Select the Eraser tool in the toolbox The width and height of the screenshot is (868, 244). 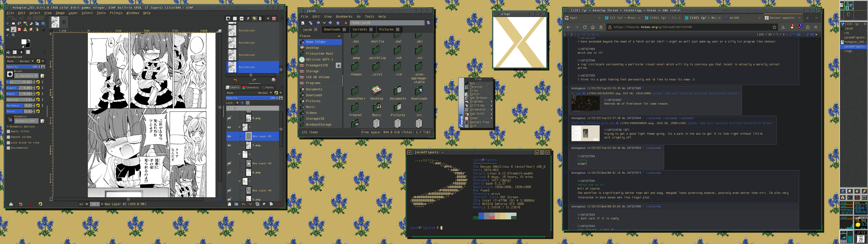click(x=19, y=29)
